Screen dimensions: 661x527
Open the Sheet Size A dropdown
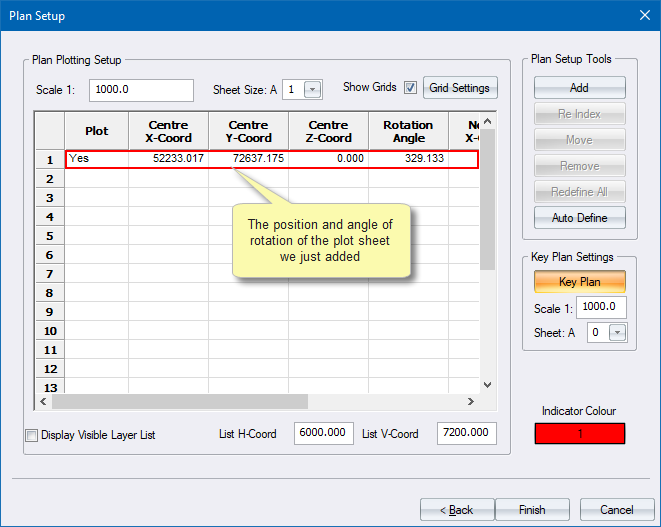pos(313,89)
